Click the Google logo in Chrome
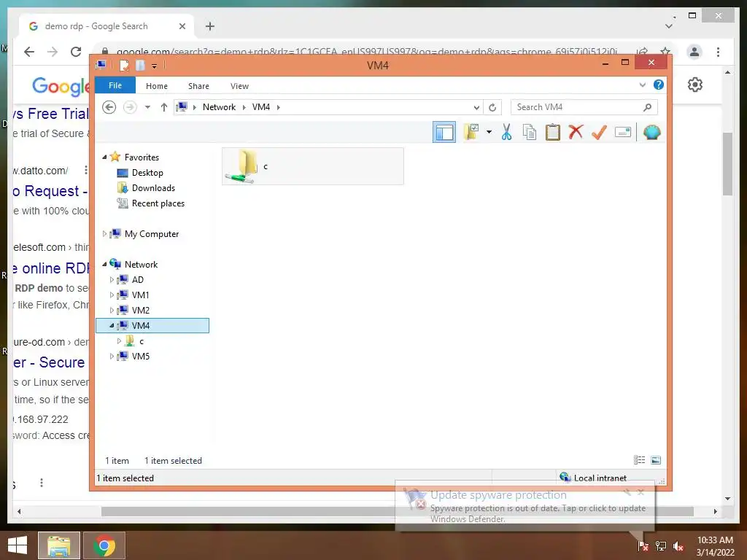This screenshot has width=747, height=560. pos(61,86)
